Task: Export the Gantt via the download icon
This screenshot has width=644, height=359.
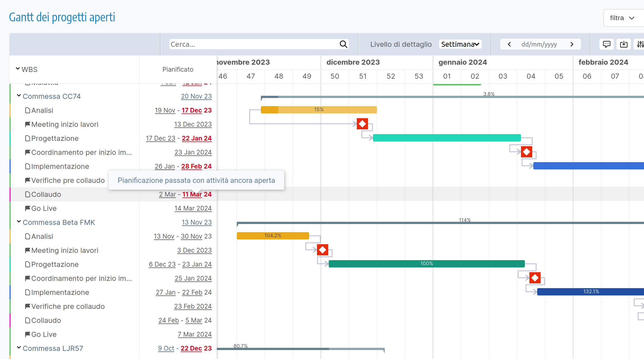Action: (x=624, y=44)
